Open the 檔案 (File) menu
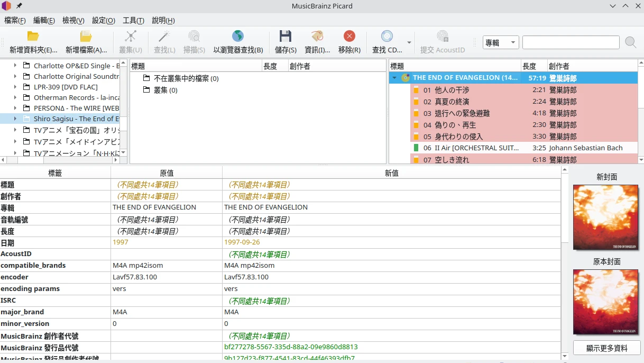 click(x=15, y=21)
